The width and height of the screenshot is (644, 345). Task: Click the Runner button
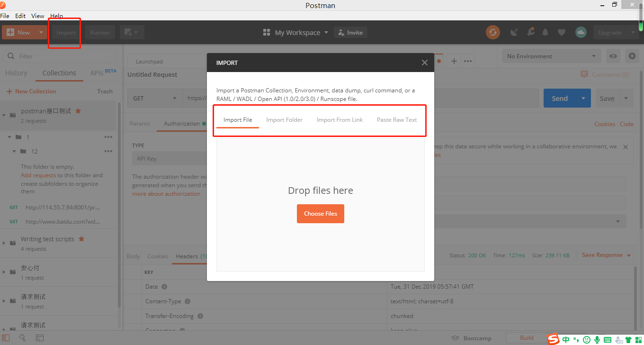click(100, 32)
